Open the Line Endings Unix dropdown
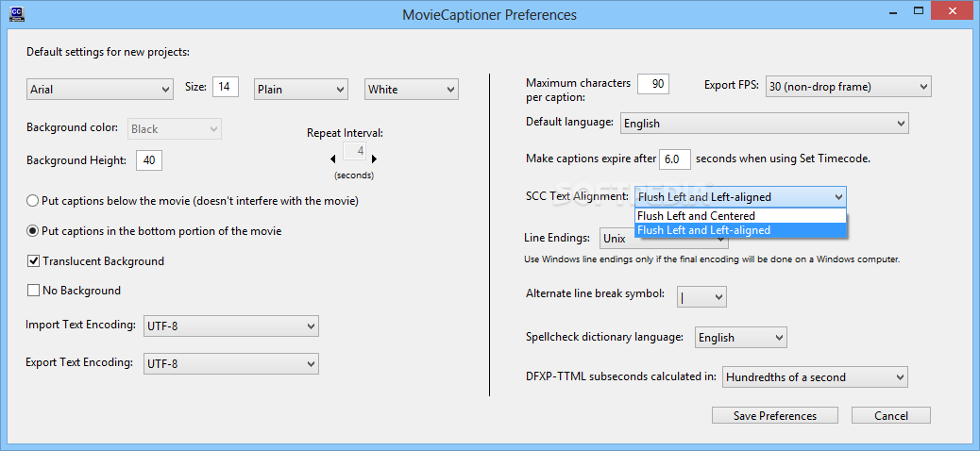Viewport: 980px width, 451px height. click(663, 239)
